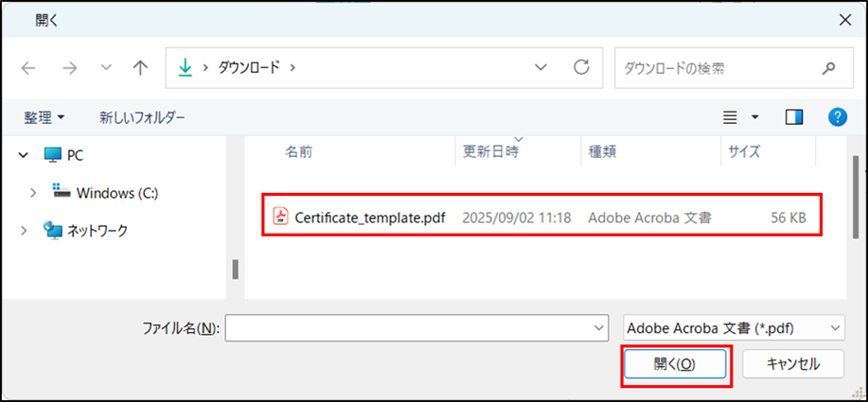Open the ファイル名 dropdown arrow
Viewport: 868px width, 402px height.
tap(598, 328)
